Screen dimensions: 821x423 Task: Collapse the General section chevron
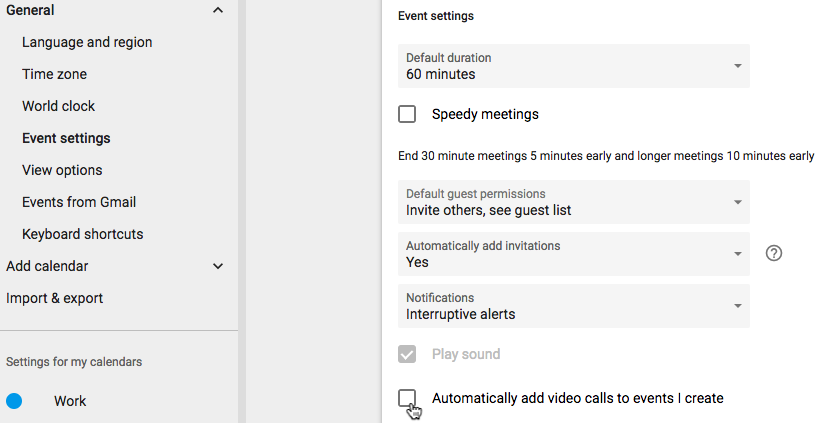[218, 10]
